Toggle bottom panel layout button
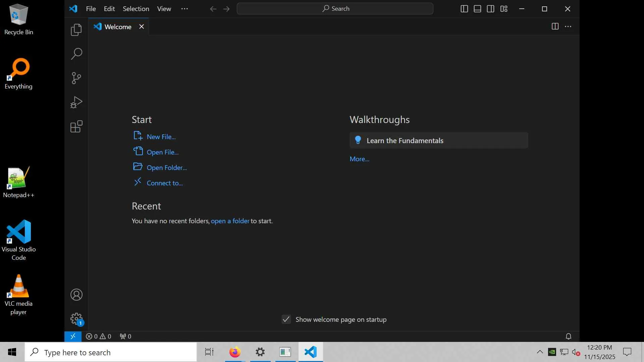Image resolution: width=644 pixels, height=362 pixels. click(477, 9)
